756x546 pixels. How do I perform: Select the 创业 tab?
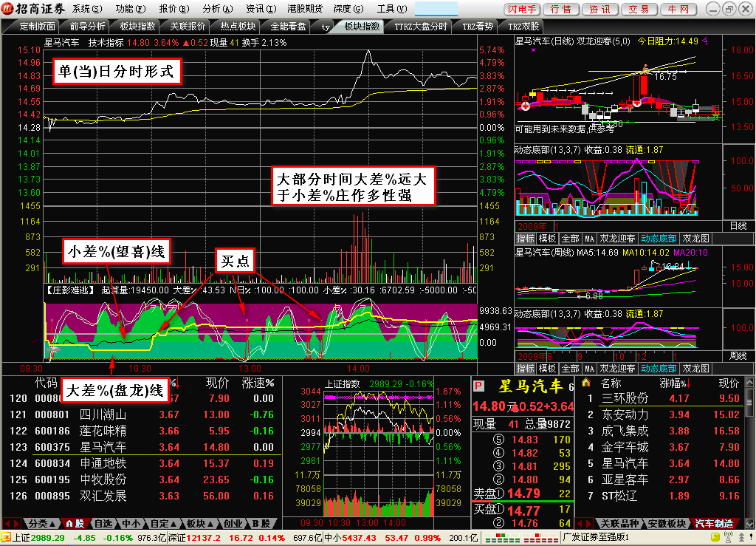point(233,523)
